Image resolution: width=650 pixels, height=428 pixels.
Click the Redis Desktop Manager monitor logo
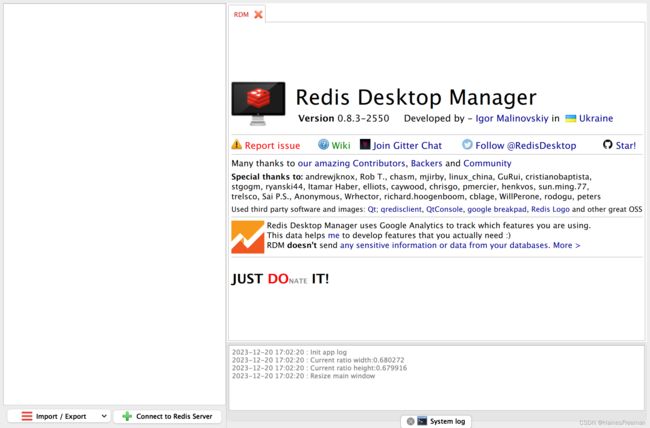pyautogui.click(x=258, y=103)
